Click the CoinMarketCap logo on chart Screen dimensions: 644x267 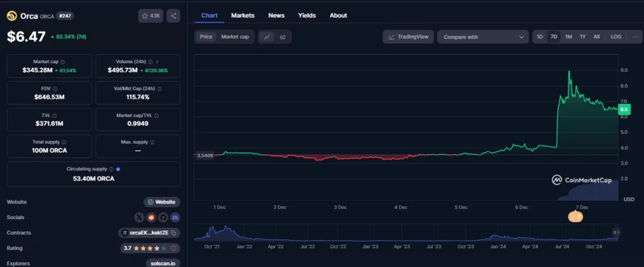581,180
